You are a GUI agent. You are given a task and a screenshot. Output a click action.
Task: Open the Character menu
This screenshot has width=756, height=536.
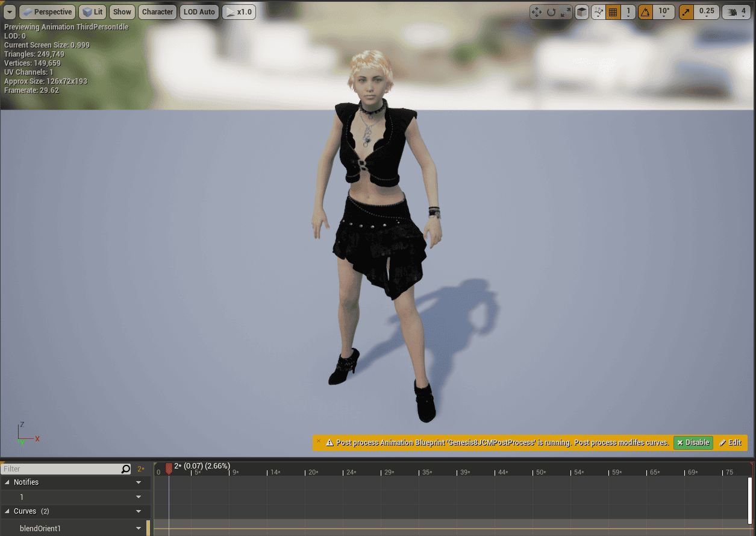point(157,11)
